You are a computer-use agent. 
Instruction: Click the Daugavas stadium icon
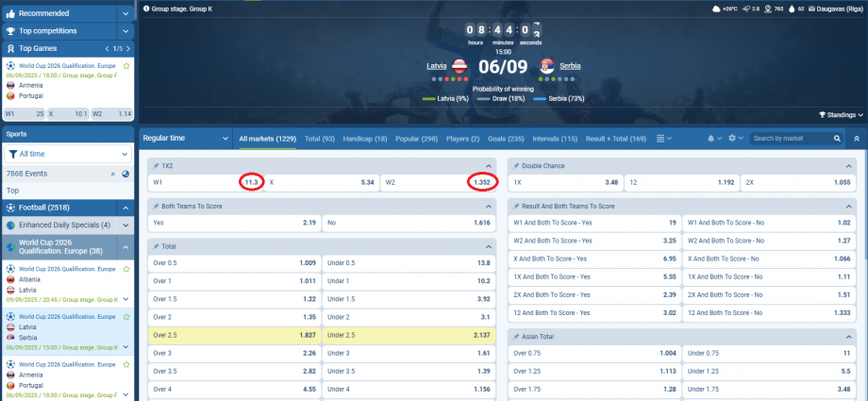pyautogui.click(x=812, y=8)
